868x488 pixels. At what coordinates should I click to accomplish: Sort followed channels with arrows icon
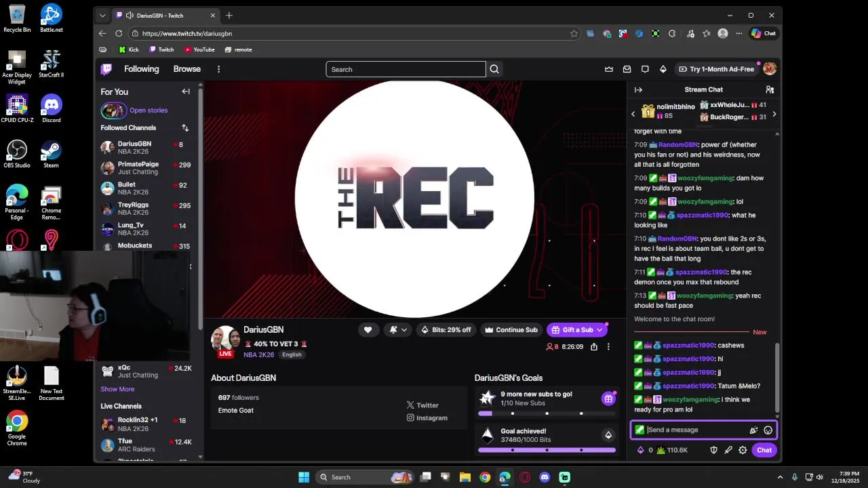185,127
